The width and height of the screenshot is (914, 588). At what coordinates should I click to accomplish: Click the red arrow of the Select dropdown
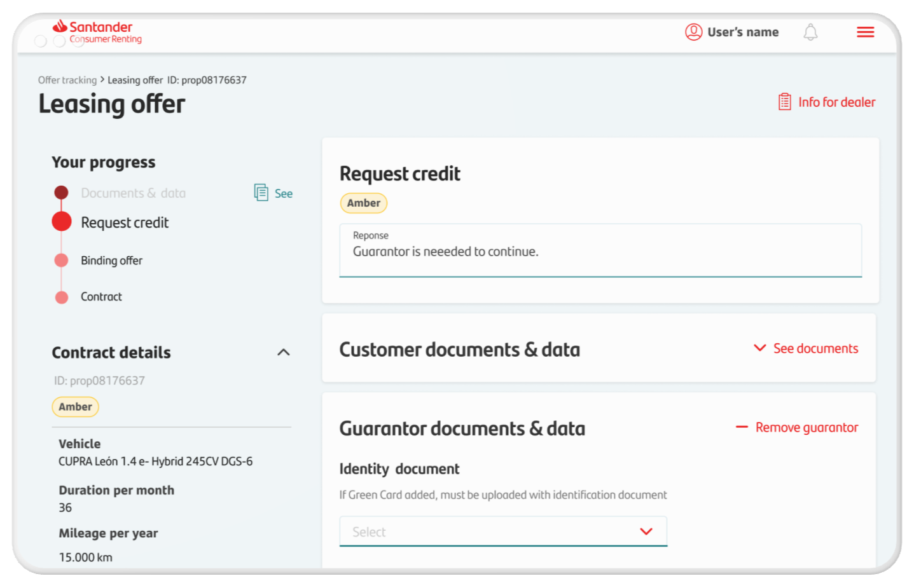click(646, 531)
